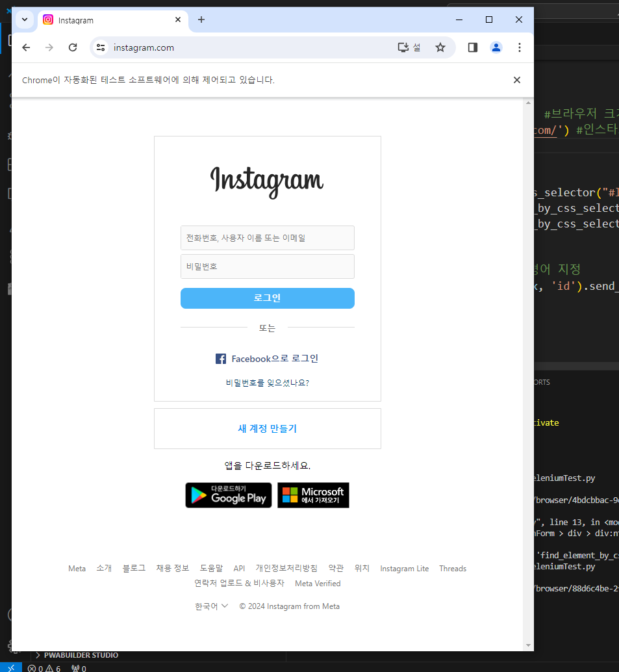Viewport: 619px width, 672px height.
Task: Click the page scrollbar down arrow
Action: tap(528, 645)
